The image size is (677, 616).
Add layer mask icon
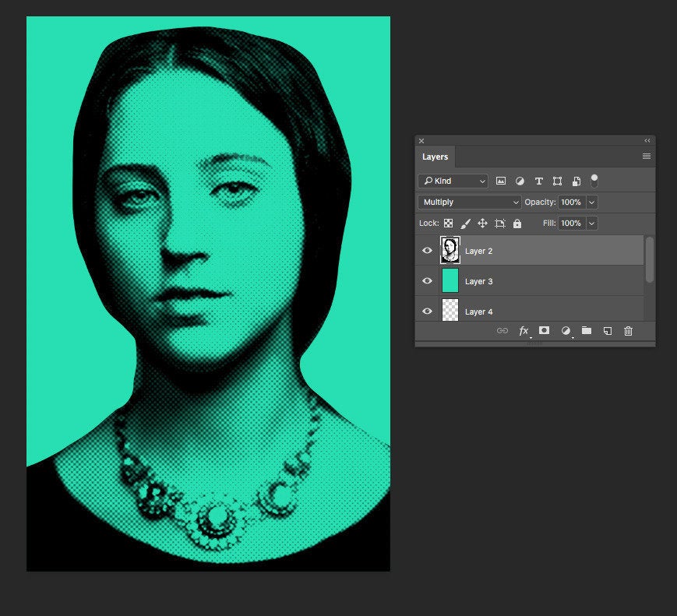(x=544, y=330)
